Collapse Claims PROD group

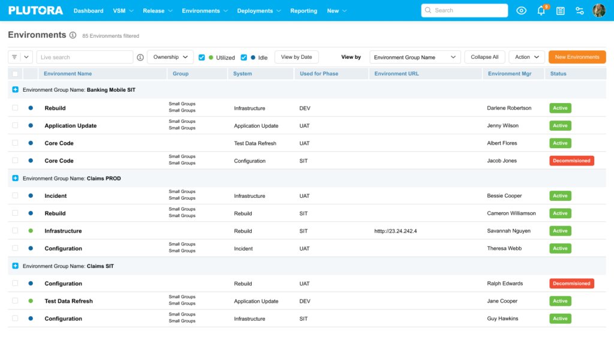[x=15, y=178]
